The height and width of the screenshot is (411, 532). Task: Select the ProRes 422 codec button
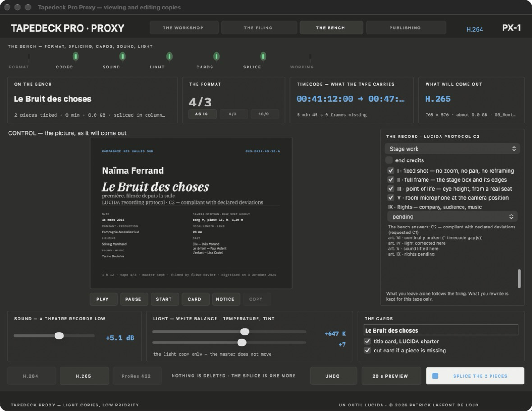(x=137, y=376)
